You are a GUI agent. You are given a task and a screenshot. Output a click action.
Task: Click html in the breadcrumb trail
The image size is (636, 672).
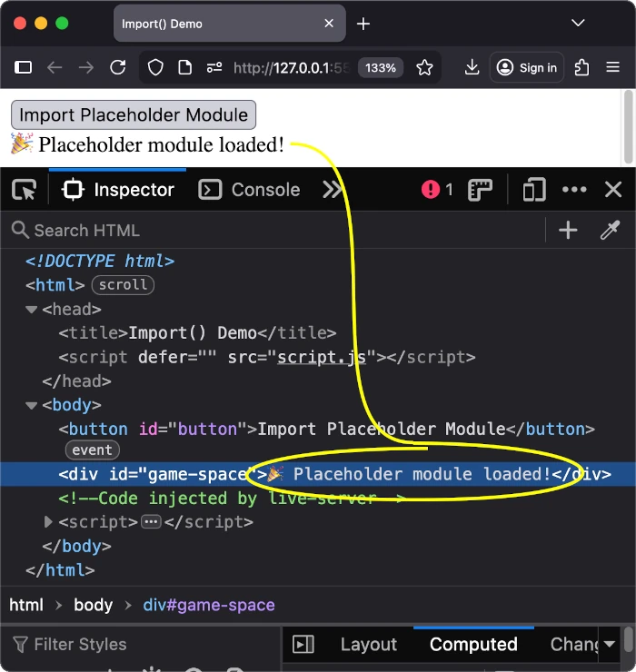pyautogui.click(x=26, y=605)
